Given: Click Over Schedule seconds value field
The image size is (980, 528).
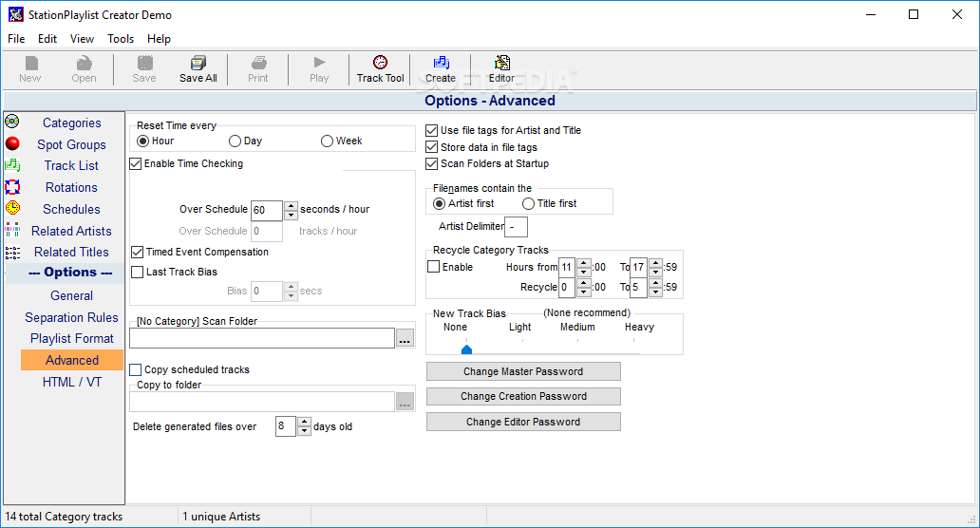Looking at the screenshot, I should pyautogui.click(x=268, y=211).
